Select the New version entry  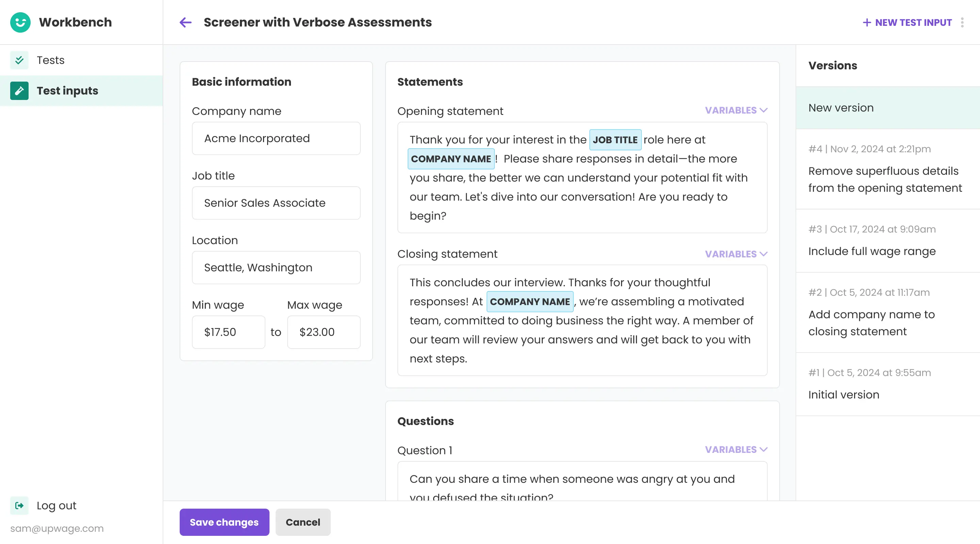pos(887,108)
